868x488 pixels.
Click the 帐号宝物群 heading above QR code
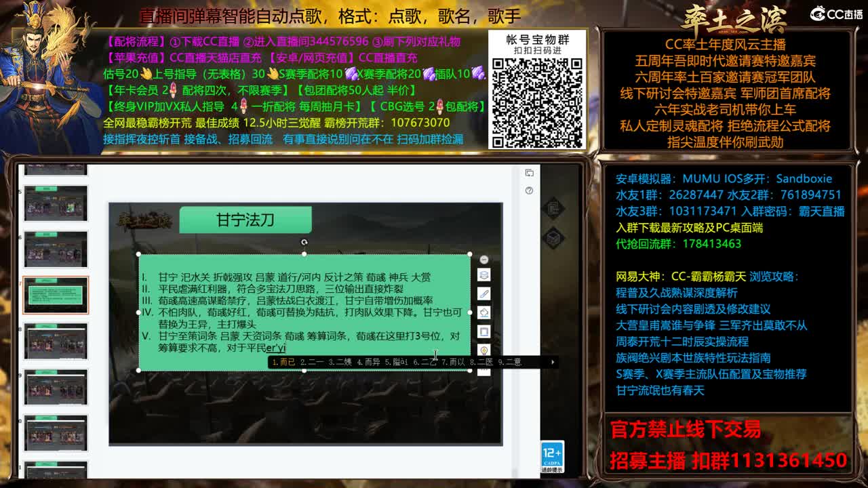point(538,39)
